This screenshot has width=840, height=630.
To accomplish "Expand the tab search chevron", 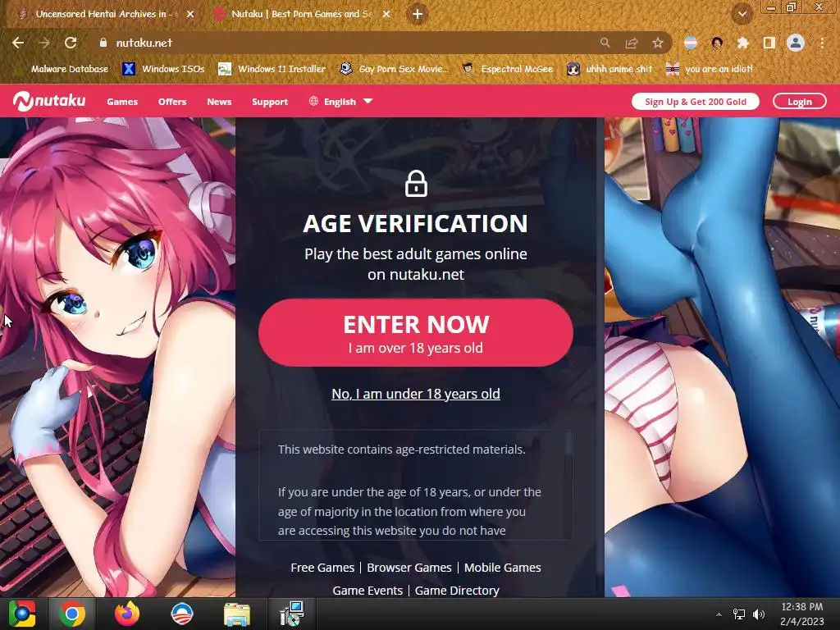I will [x=742, y=15].
